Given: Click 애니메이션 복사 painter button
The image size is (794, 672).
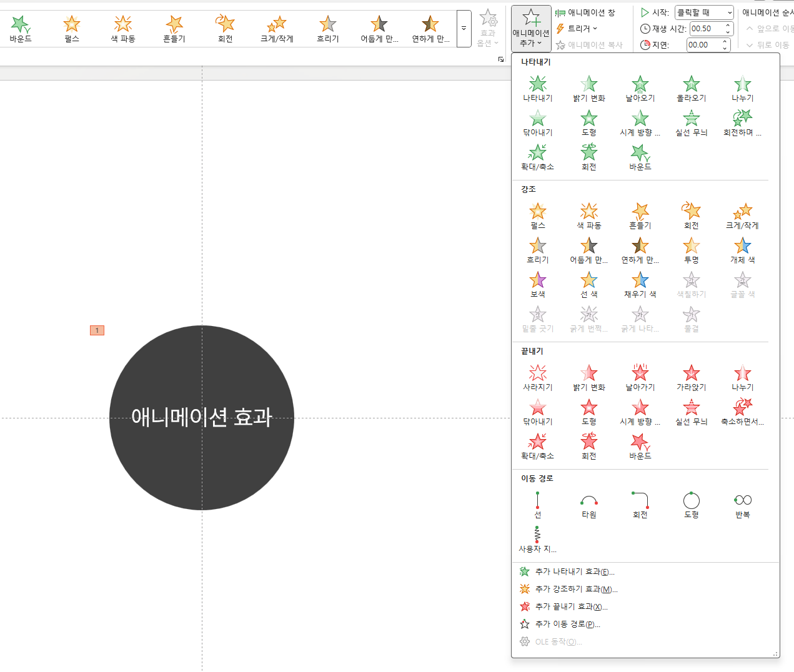Looking at the screenshot, I should (589, 45).
